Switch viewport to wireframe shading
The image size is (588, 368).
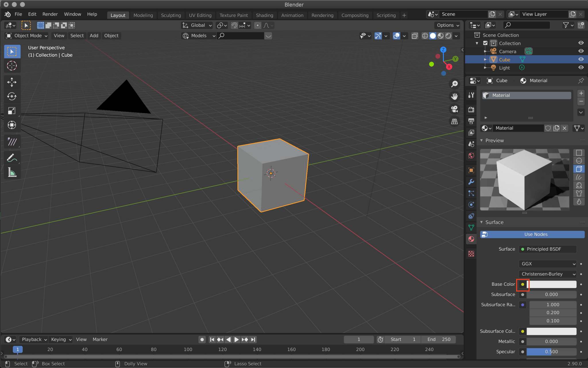[x=425, y=36]
